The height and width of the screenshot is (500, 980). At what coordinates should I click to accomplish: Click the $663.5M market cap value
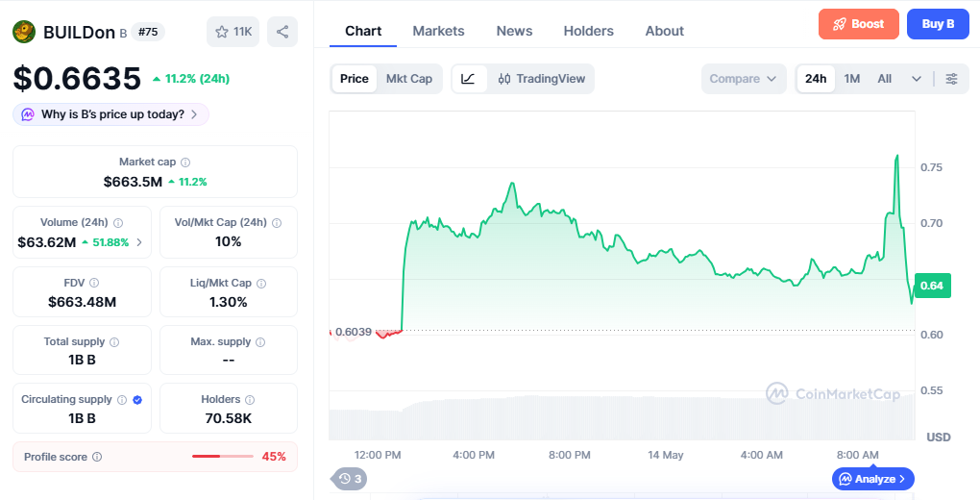tap(133, 182)
